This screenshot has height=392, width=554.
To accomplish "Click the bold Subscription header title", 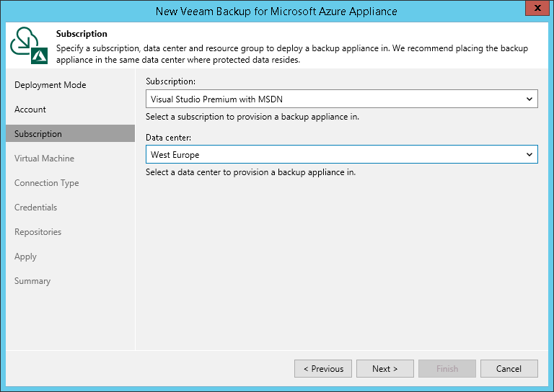I will pyautogui.click(x=82, y=34).
